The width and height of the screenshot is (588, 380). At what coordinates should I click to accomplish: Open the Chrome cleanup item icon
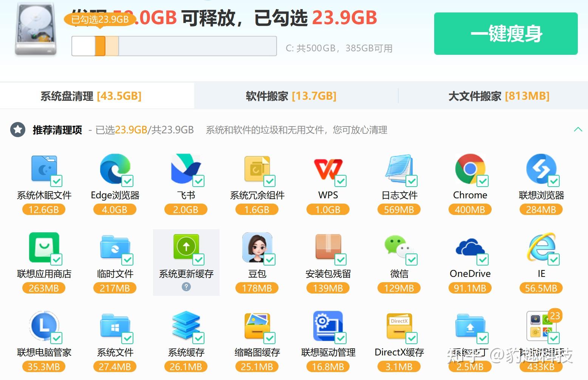470,169
